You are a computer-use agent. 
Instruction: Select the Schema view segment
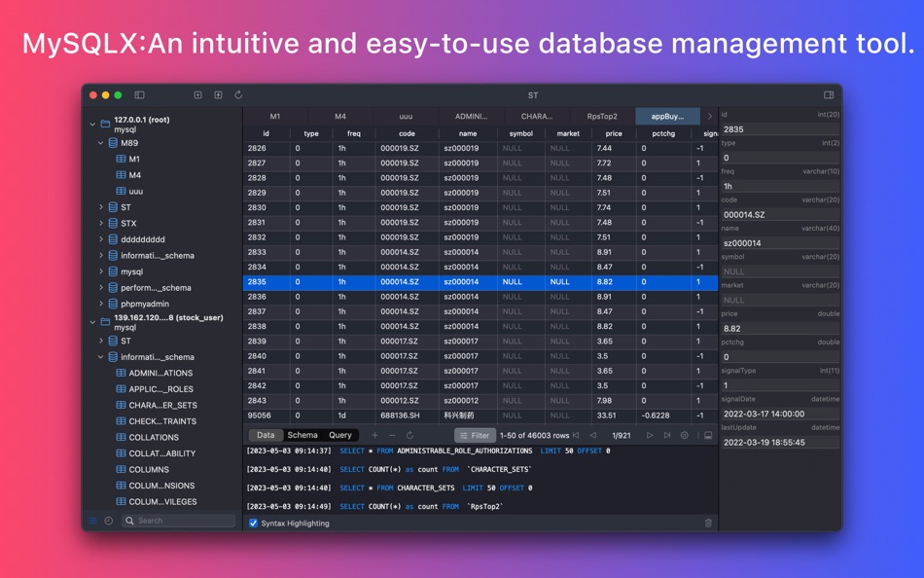click(302, 435)
